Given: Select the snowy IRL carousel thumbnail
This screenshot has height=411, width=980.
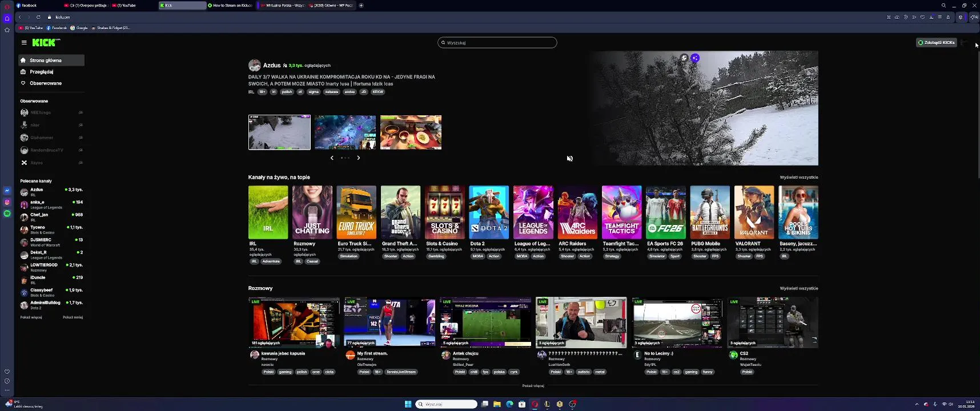Looking at the screenshot, I should click(x=279, y=132).
